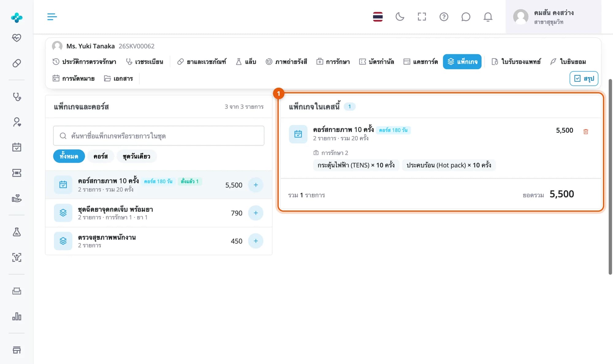Open the store sidebar icon
Image resolution: width=613 pixels, height=364 pixels.
[17, 350]
